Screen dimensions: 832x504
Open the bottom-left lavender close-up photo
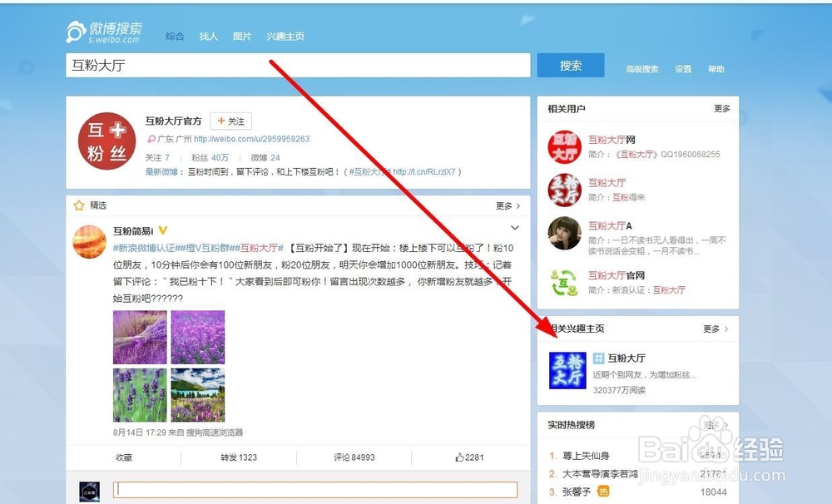click(140, 395)
